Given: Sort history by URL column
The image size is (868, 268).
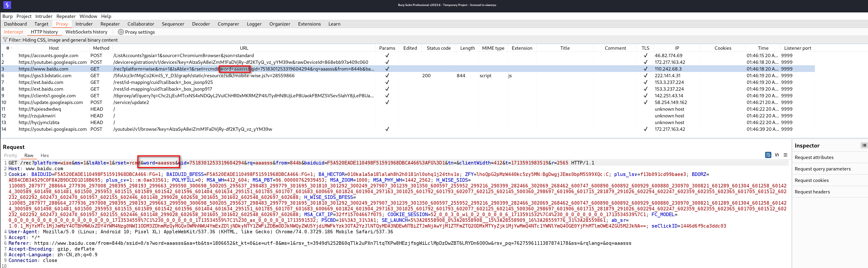Looking at the screenshot, I should (x=244, y=48).
